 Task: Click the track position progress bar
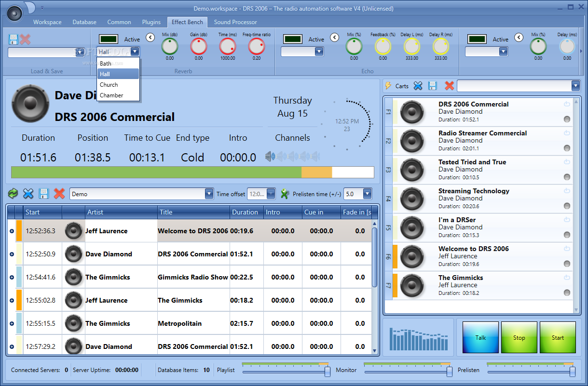[192, 173]
